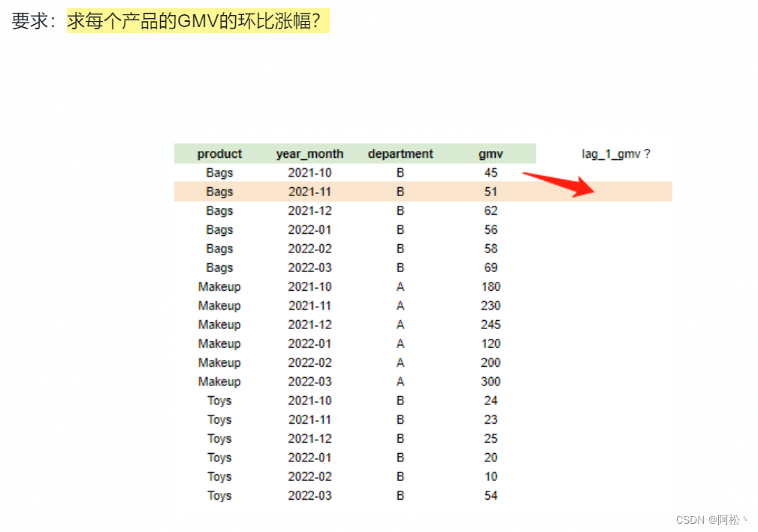Screen dimensions: 758x532
Task: Click gmv value 25 for Toys 2021-12
Action: [491, 439]
